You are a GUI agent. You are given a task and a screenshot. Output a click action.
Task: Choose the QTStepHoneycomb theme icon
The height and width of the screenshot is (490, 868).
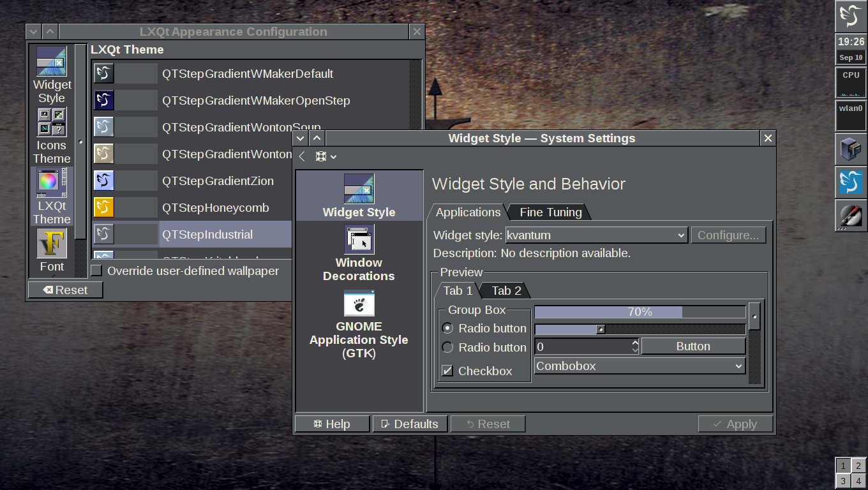point(104,207)
